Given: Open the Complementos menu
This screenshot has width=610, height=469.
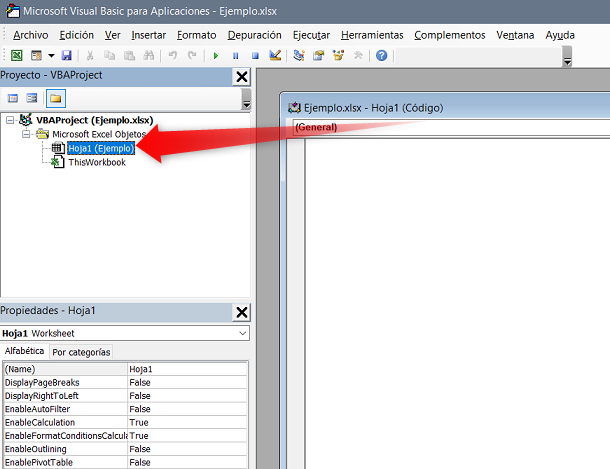Looking at the screenshot, I should click(450, 35).
